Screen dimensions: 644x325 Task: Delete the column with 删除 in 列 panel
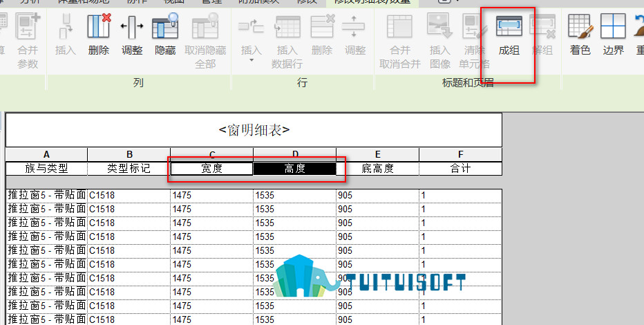coord(99,26)
